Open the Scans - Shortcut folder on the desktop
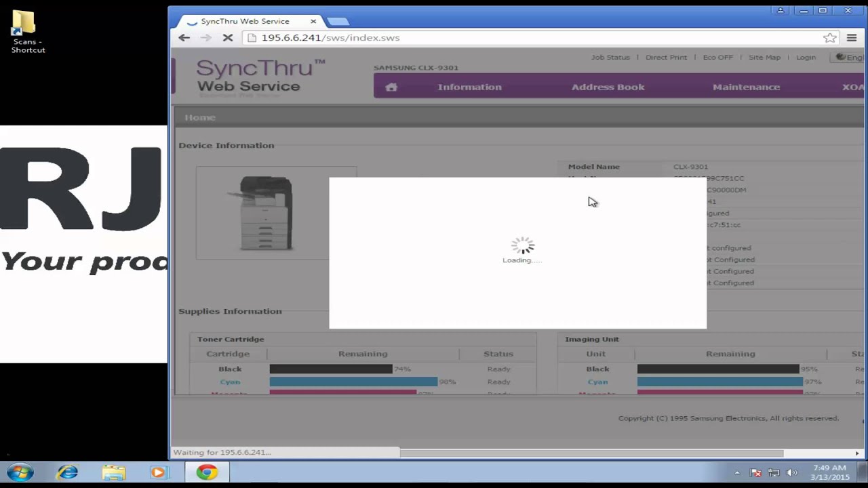The image size is (868, 488). pos(27,32)
